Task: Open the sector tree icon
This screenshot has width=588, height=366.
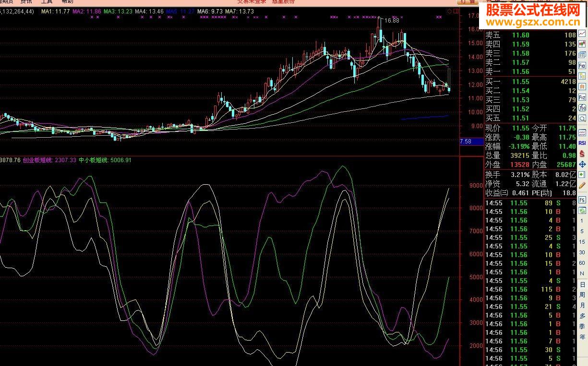Action: pos(582,76)
